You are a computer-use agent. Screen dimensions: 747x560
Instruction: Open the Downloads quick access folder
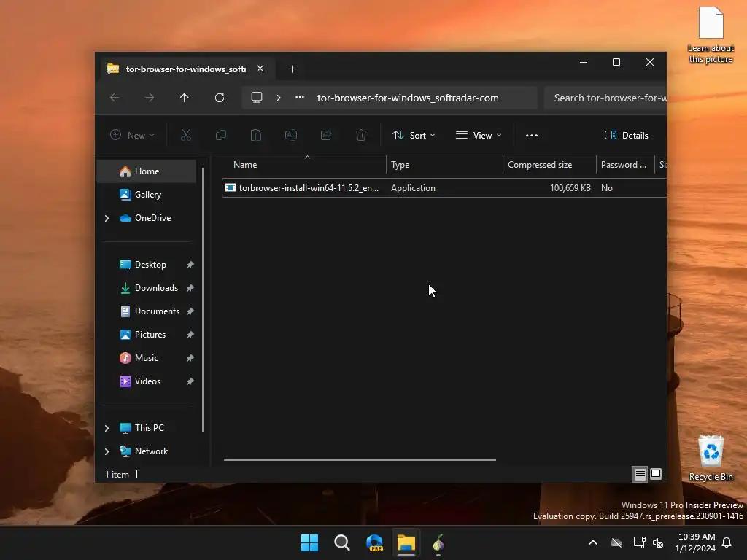tap(149, 287)
